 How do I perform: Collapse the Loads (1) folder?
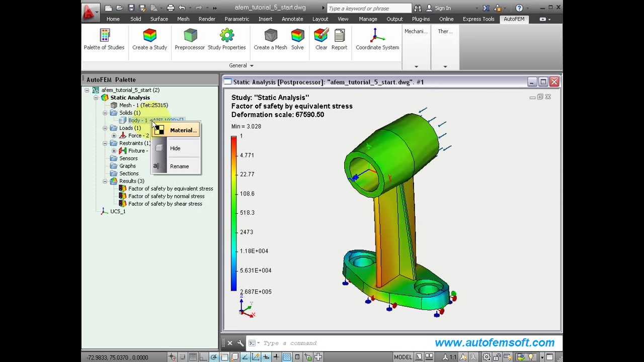[x=105, y=128]
